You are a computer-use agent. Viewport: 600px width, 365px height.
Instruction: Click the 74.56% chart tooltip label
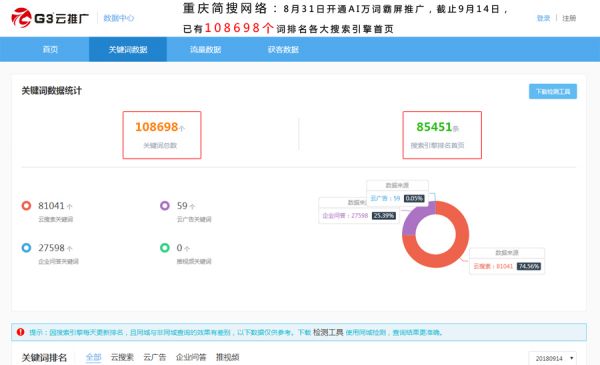528,266
